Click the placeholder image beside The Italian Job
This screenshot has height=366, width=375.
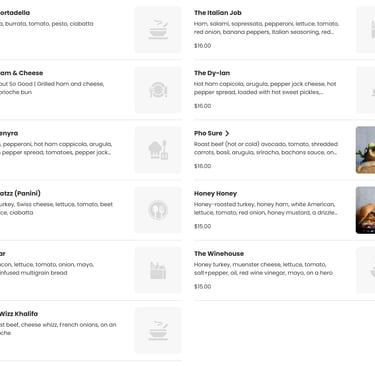pos(366,29)
